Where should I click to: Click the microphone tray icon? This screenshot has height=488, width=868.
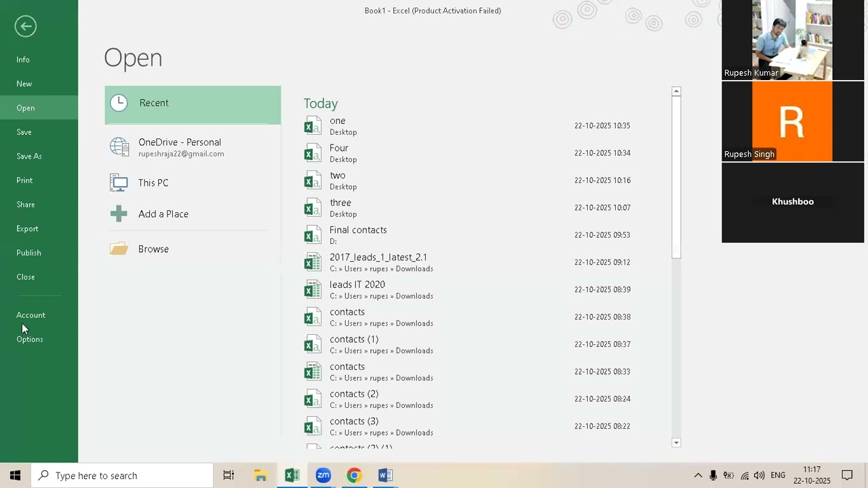point(713,476)
